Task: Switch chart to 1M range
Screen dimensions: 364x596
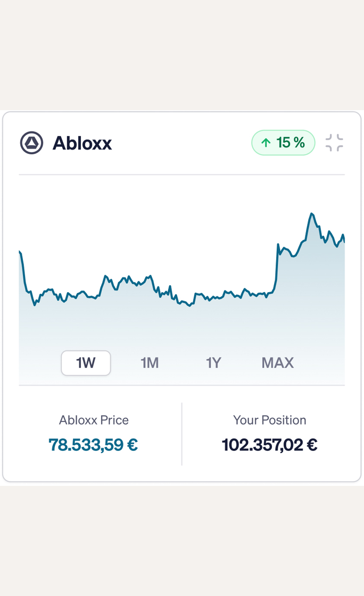Action: 150,363
